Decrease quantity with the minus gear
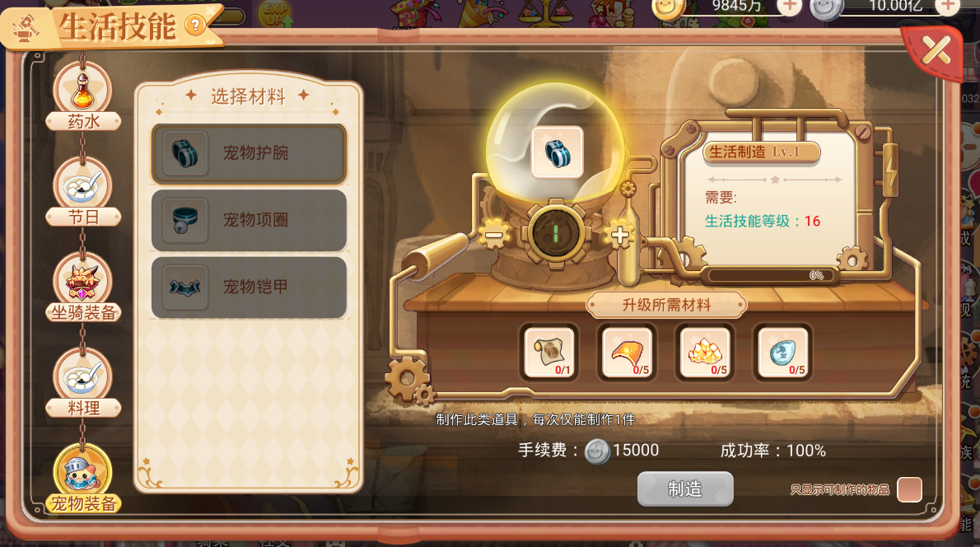Screen dimensions: 980x547 point(494,235)
